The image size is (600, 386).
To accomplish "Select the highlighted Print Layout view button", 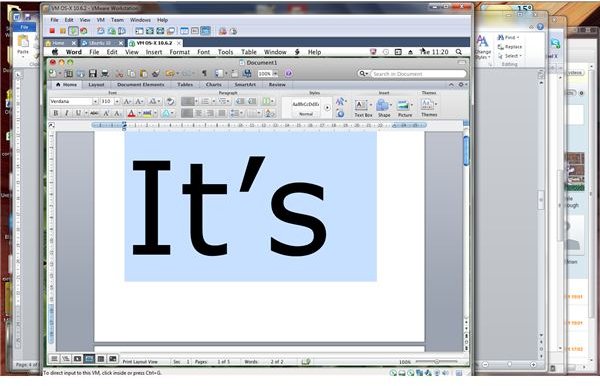I will pos(89,359).
